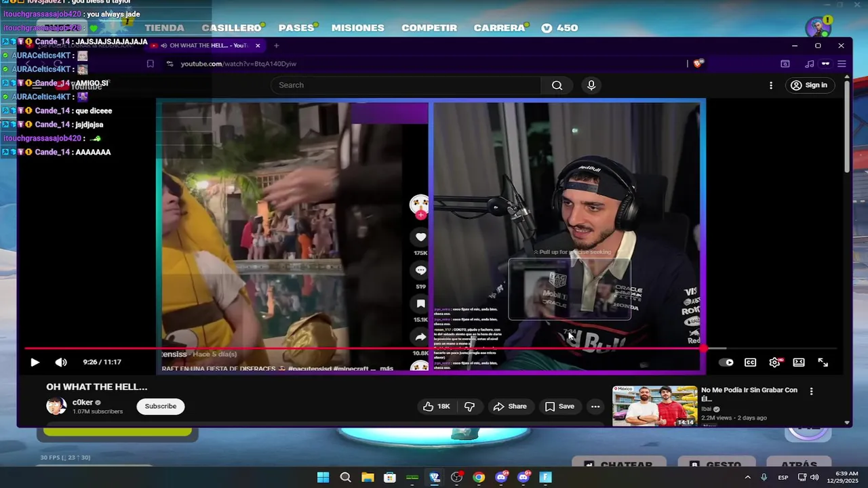Open the c0ker channel name link
The width and height of the screenshot is (868, 488).
(83, 403)
